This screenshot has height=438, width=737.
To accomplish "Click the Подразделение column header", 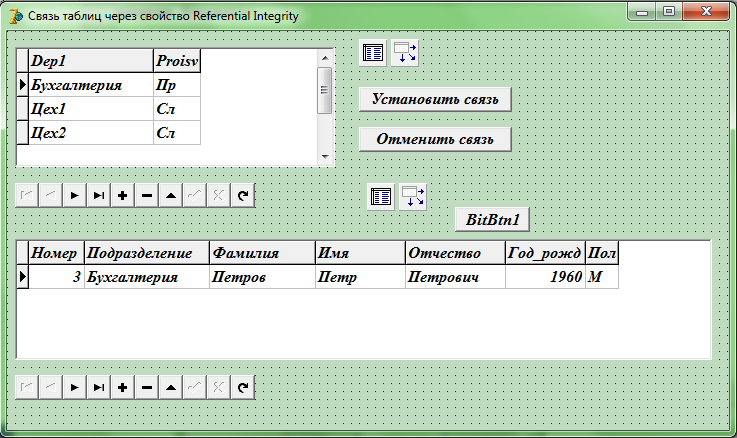I will 147,253.
